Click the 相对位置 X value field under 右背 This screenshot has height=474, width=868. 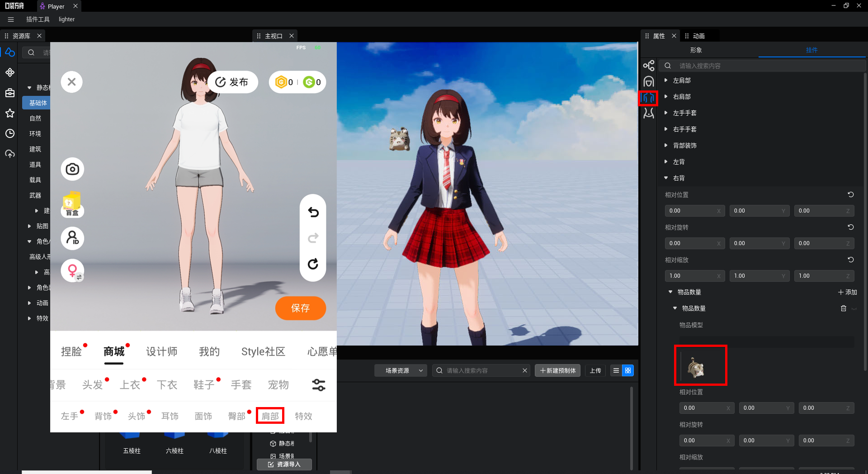click(694, 211)
